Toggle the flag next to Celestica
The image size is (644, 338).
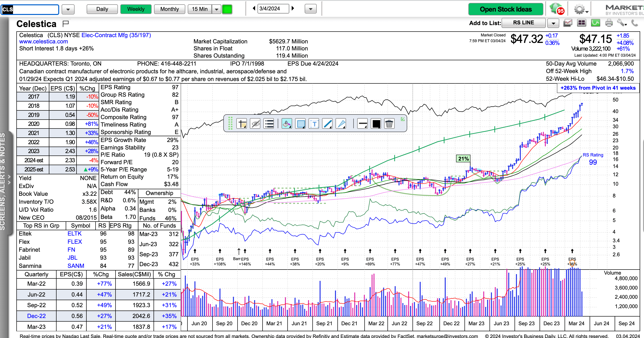click(x=66, y=24)
